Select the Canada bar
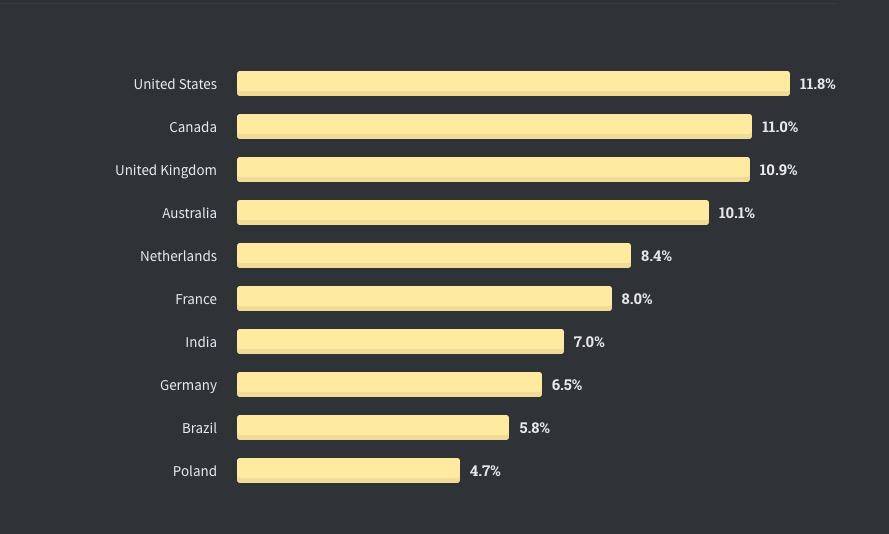Viewport: 889px width, 534px height. [494, 127]
